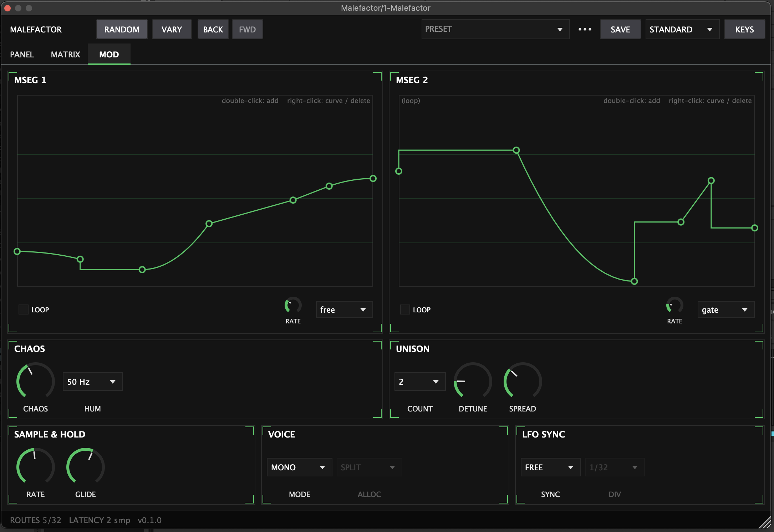Viewport: 774px width, 532px height.
Task: Open the LFO SYNC FREE dropdown
Action: [x=550, y=467]
